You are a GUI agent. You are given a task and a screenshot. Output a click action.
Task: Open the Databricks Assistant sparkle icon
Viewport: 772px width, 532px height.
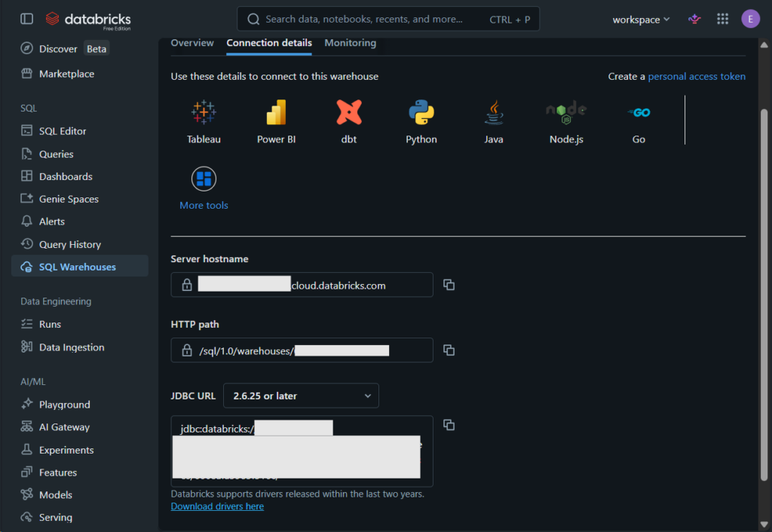694,19
